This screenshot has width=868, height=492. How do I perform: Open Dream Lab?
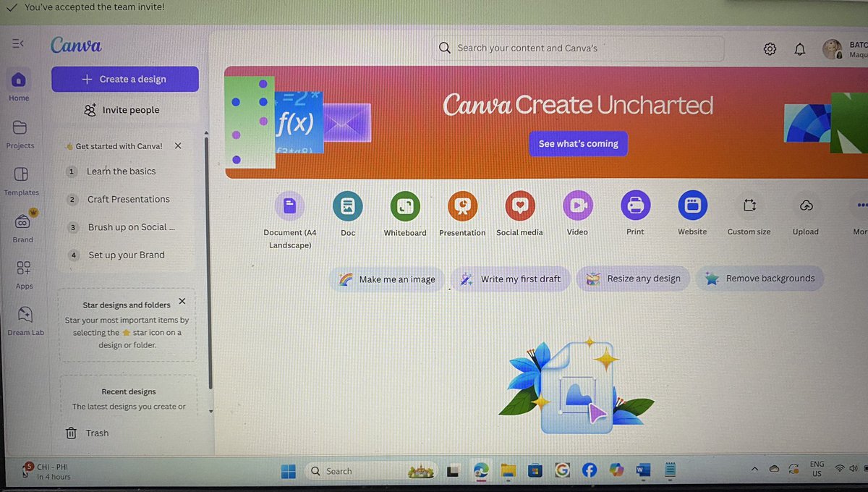pos(25,321)
